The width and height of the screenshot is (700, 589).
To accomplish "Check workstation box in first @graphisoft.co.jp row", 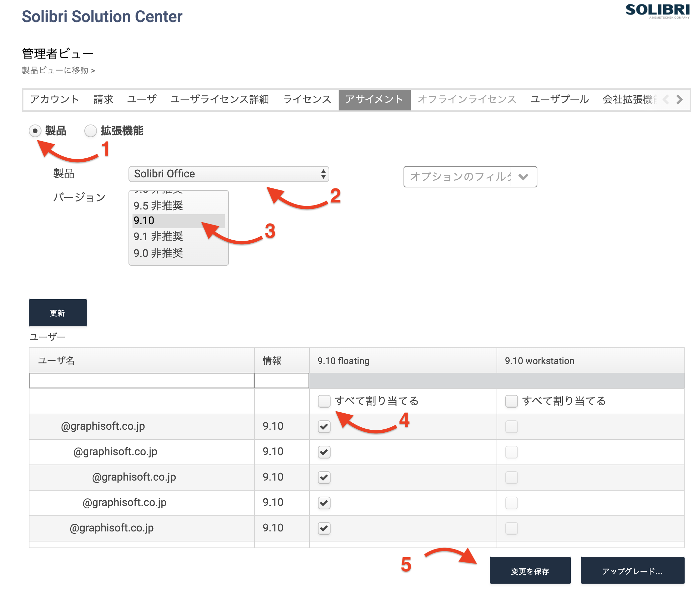I will [x=511, y=427].
